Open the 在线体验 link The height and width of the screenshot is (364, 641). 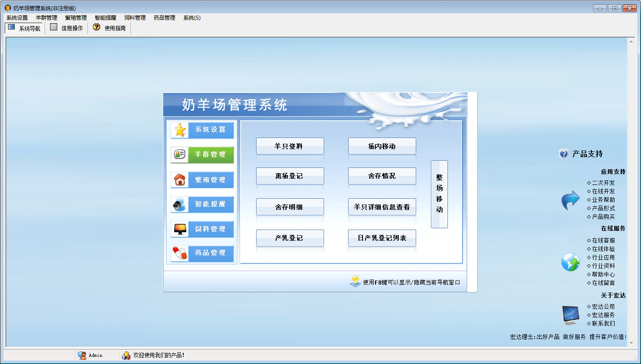(603, 249)
